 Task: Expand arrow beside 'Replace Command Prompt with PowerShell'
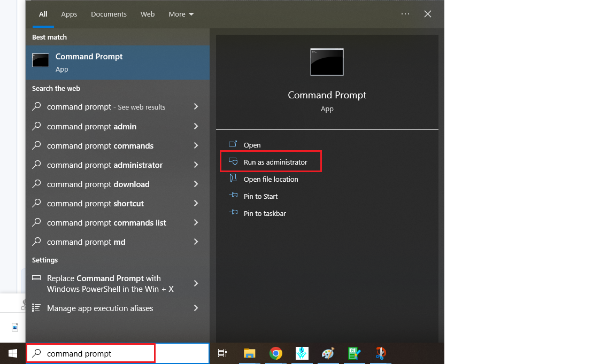(x=196, y=283)
